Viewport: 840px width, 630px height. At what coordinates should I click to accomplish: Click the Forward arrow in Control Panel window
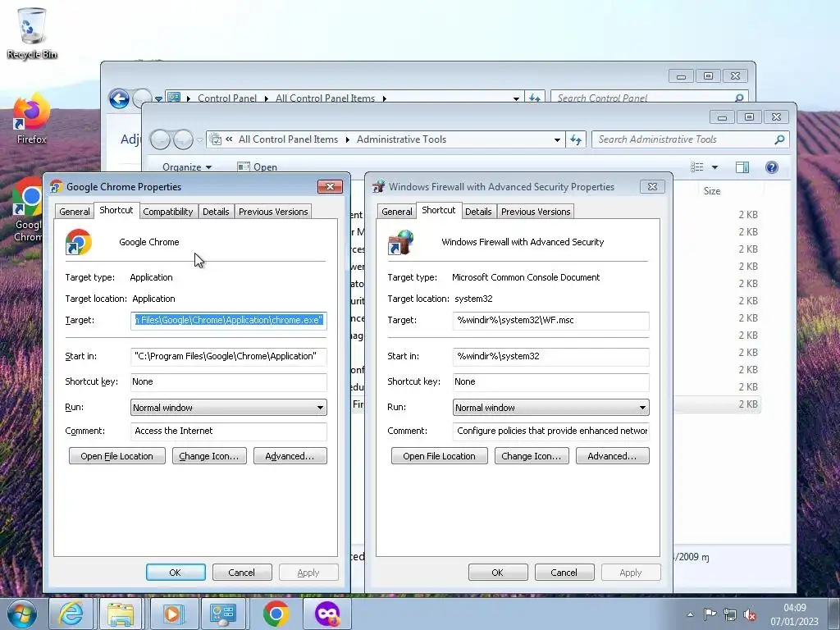point(141,98)
